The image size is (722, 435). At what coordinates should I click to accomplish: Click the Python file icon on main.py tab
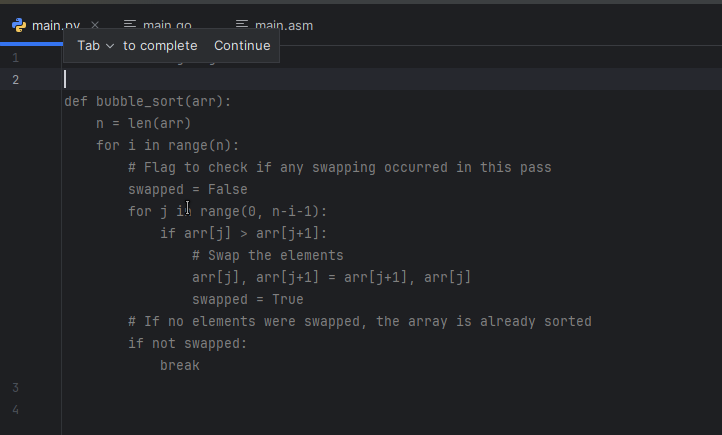click(x=19, y=25)
